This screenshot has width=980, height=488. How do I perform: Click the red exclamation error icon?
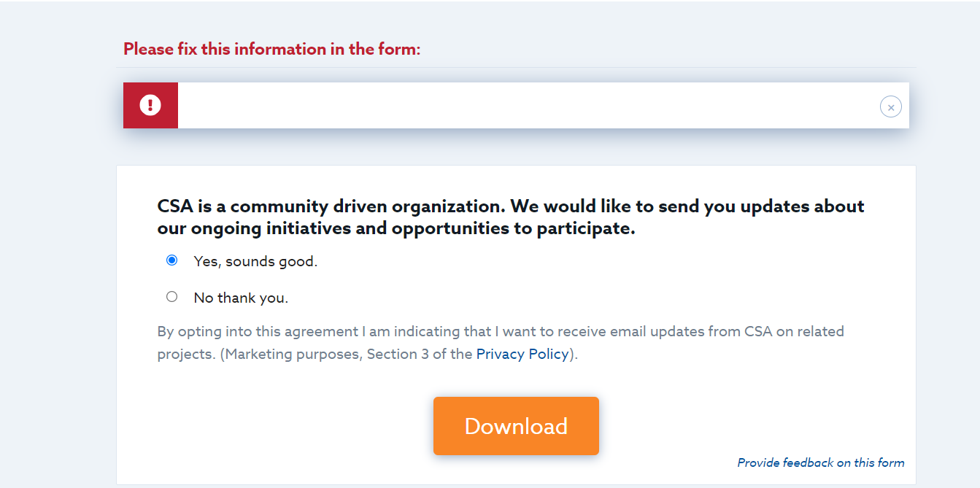click(x=150, y=105)
